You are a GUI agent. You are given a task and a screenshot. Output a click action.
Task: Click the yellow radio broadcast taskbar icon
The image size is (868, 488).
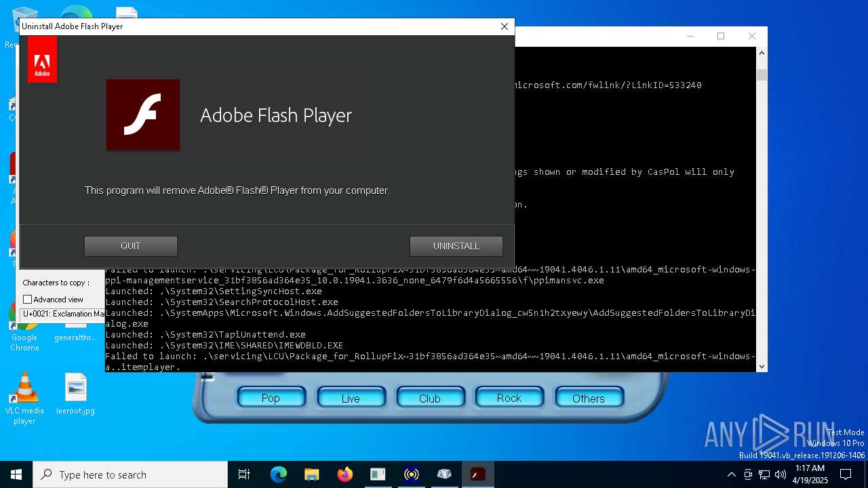(411, 474)
